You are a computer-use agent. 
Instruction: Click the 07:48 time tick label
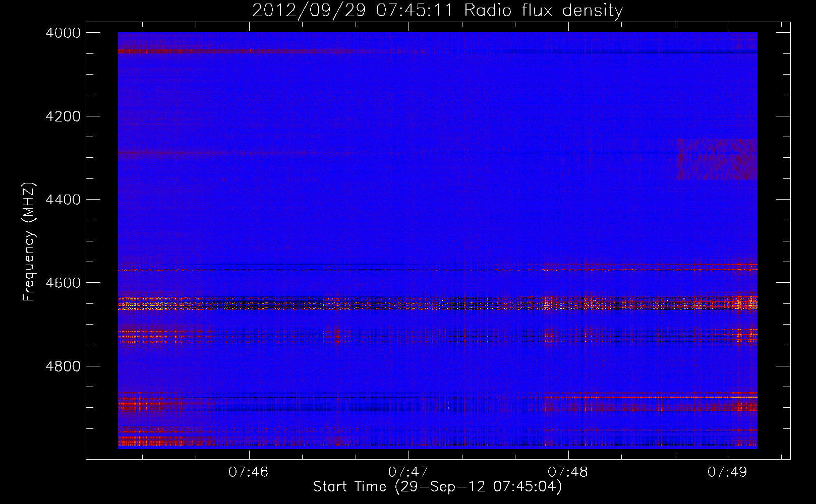point(568,472)
